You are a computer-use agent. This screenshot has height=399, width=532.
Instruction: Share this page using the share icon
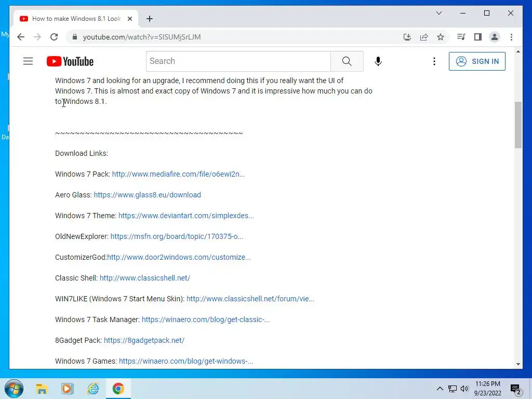click(424, 37)
